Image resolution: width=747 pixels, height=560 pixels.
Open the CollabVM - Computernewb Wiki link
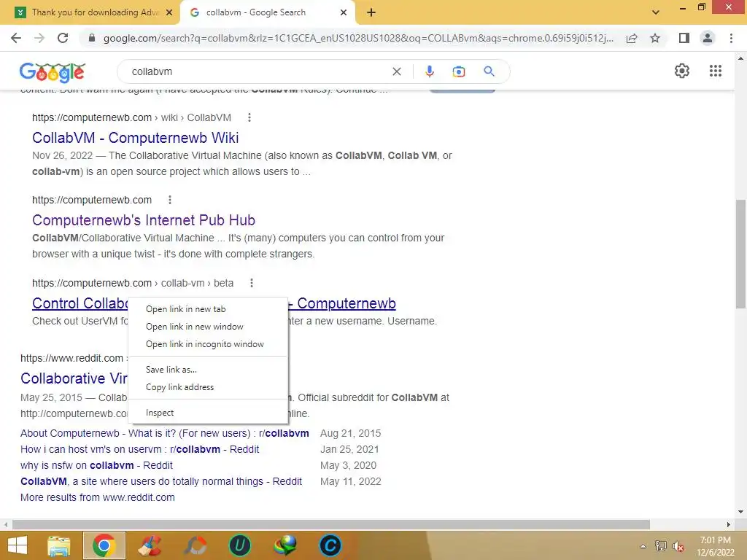[x=135, y=138]
